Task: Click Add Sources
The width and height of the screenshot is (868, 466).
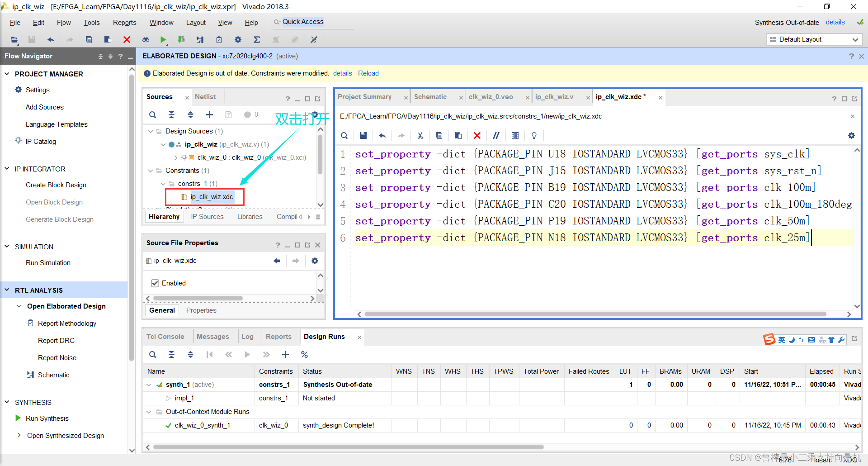Action: (x=44, y=107)
